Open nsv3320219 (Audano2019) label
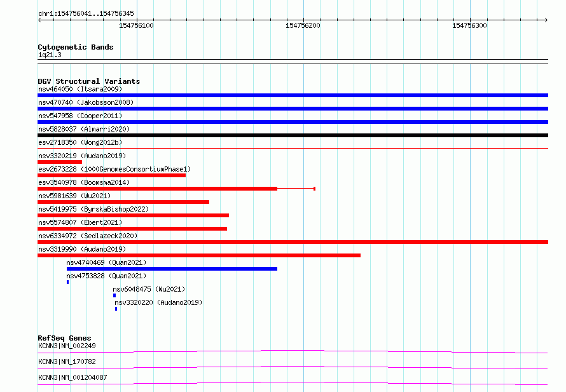The width and height of the screenshot is (566, 392). 82,156
